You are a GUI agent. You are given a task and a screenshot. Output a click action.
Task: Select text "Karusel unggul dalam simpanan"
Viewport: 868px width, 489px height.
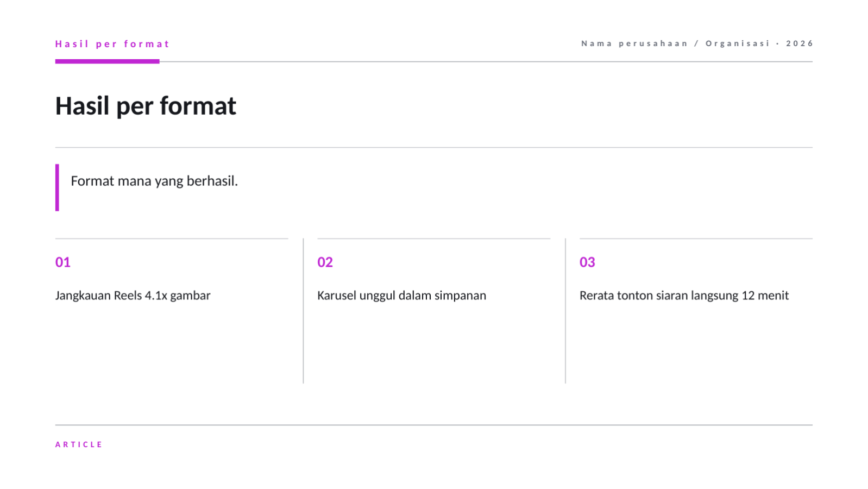(x=401, y=296)
